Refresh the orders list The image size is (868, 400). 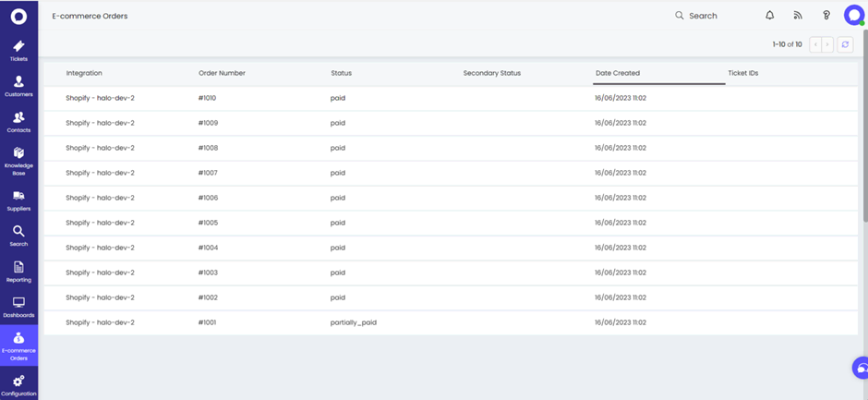845,44
